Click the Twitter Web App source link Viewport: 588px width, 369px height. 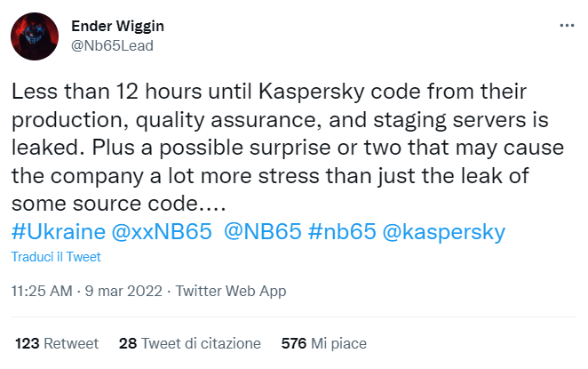[x=231, y=291]
